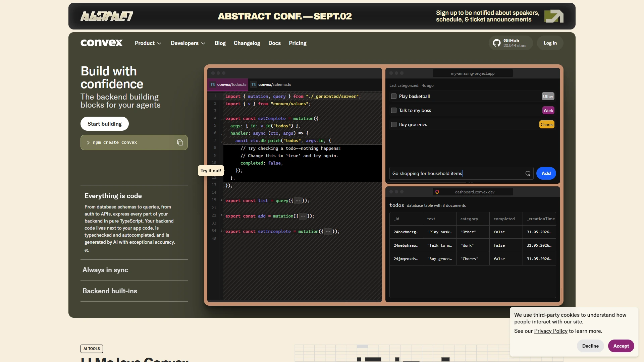Click the Convex favicon beside dashboard.convex.dev
Screen dimensions: 644x362
pos(437,192)
